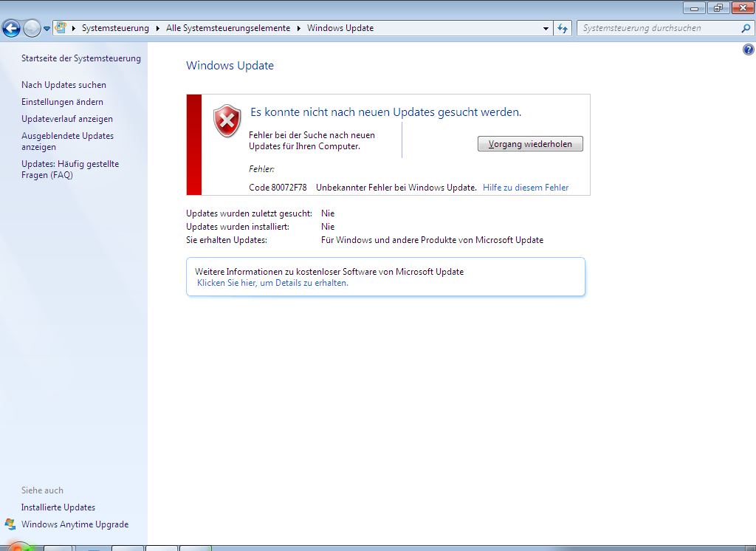Open the address bar history dropdown
The image size is (756, 551).
pos(546,29)
